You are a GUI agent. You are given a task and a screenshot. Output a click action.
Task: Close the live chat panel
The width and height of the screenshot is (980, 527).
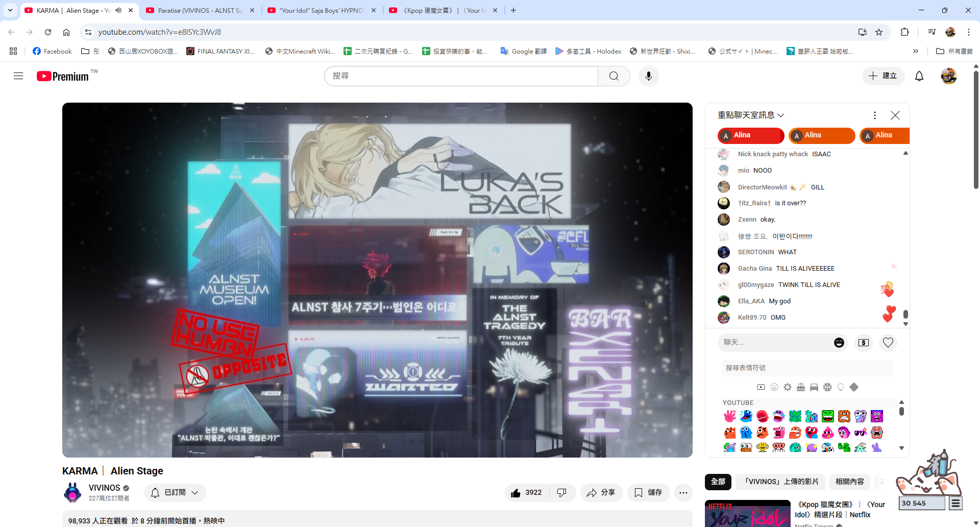895,115
